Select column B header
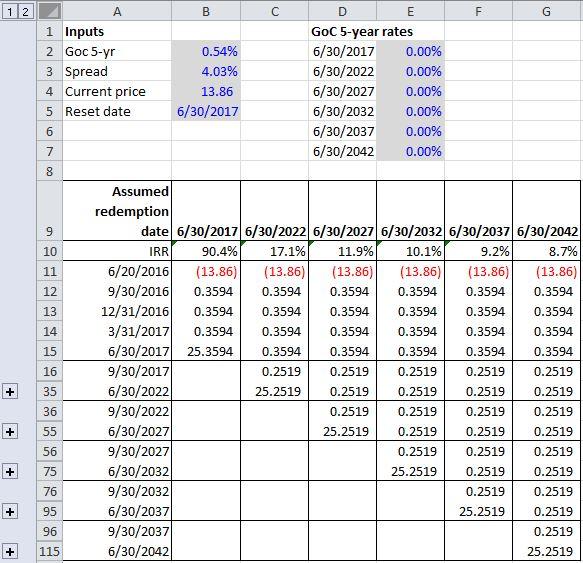The height and width of the screenshot is (563, 583). click(206, 11)
